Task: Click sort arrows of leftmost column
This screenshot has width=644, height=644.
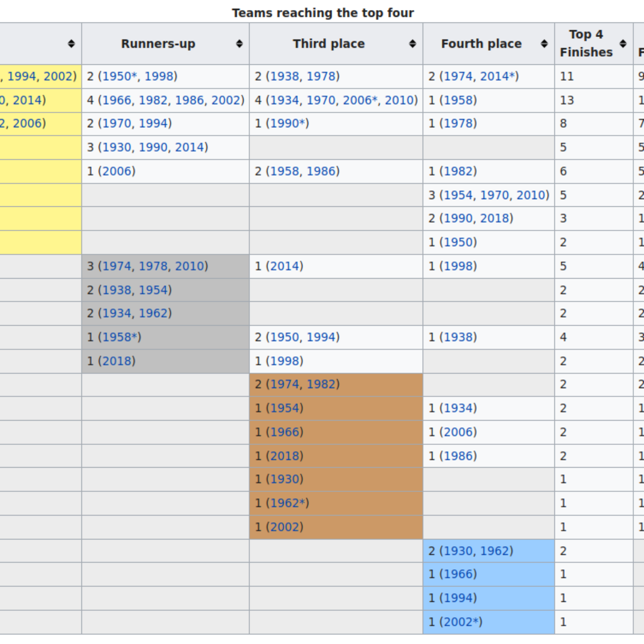Action: pos(71,44)
